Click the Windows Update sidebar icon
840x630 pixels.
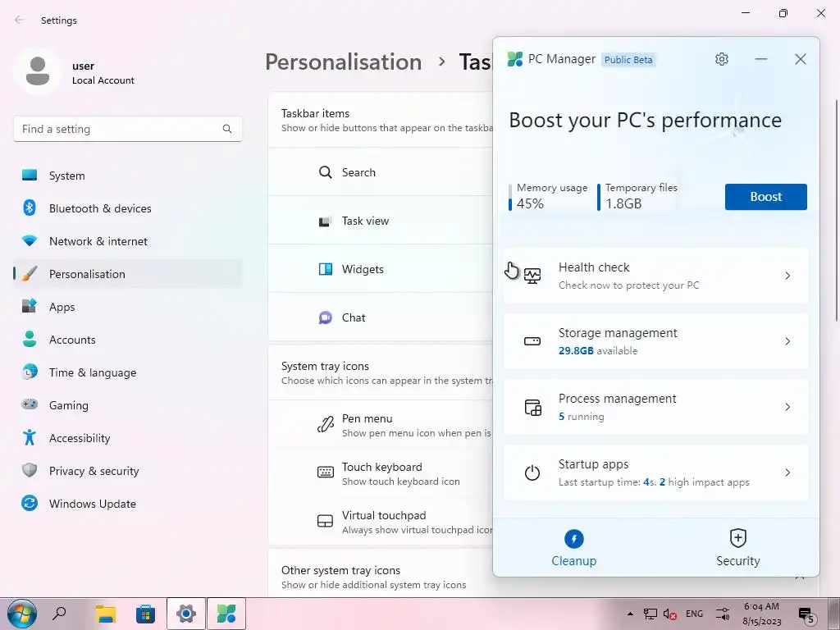(30, 504)
